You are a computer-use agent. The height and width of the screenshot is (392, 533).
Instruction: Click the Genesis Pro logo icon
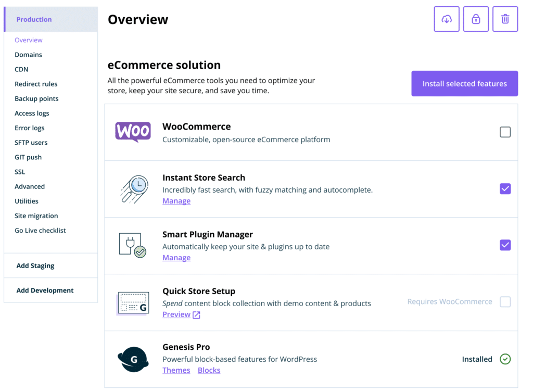[133, 359]
